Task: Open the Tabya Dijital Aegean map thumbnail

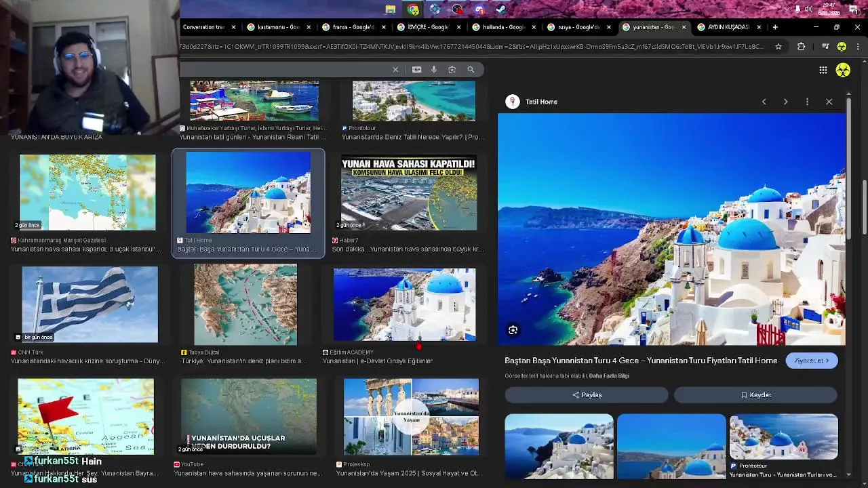Action: pos(245,304)
